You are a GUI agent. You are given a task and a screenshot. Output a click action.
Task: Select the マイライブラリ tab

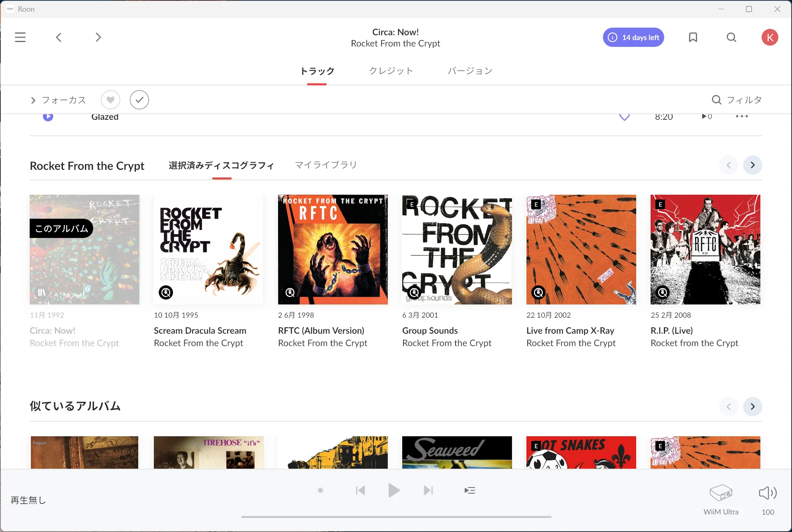[x=326, y=165]
